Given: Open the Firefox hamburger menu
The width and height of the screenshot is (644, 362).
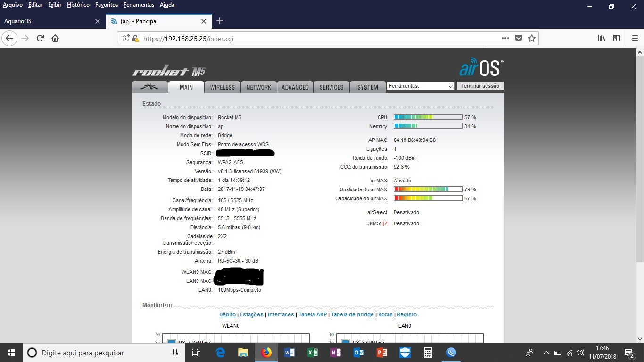Looking at the screenshot, I should (x=635, y=39).
